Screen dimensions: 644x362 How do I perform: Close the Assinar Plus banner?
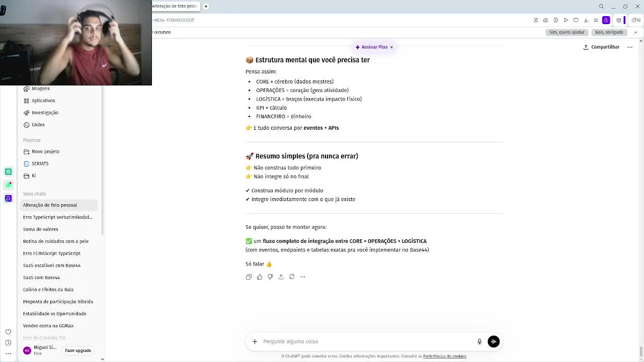(x=391, y=47)
